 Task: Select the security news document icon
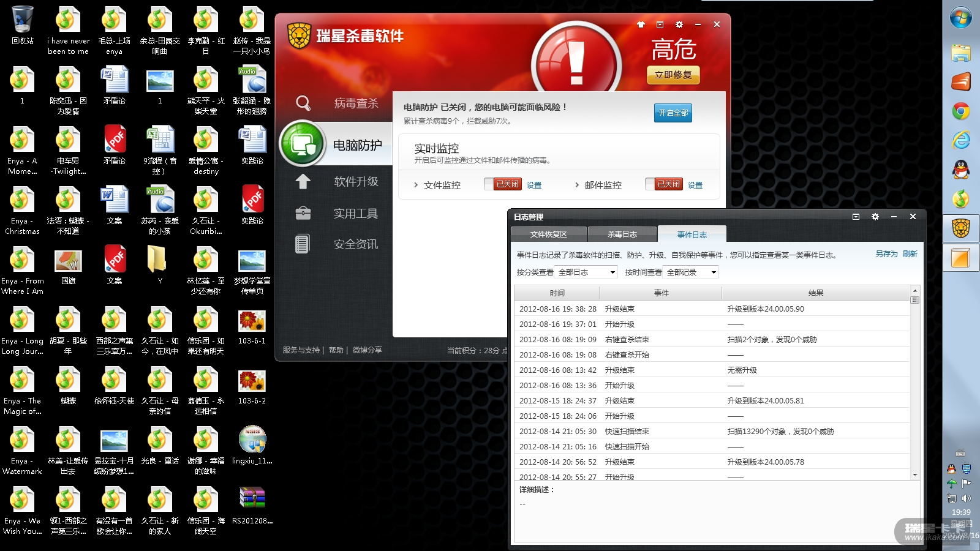(303, 244)
